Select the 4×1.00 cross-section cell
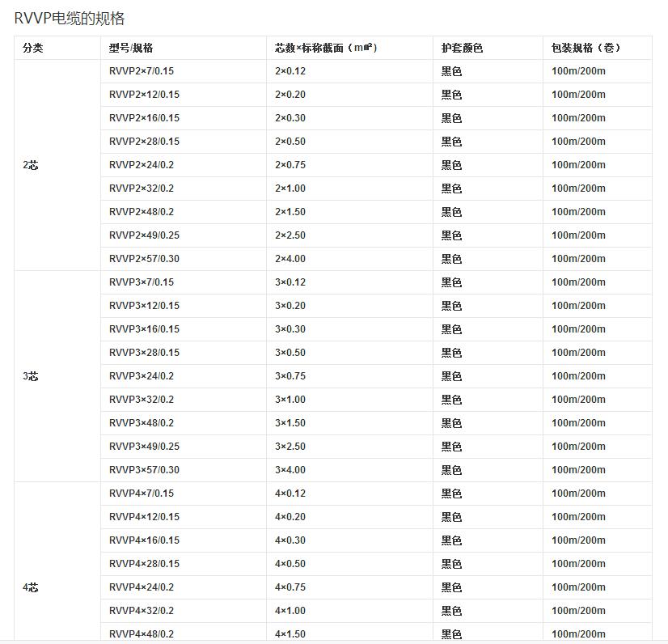This screenshot has width=668, height=644. (x=290, y=611)
